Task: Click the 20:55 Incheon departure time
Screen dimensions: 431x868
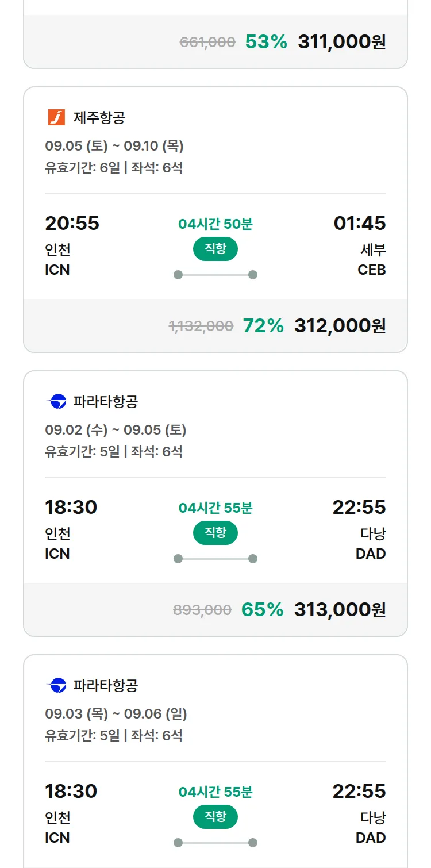Action: pos(72,223)
